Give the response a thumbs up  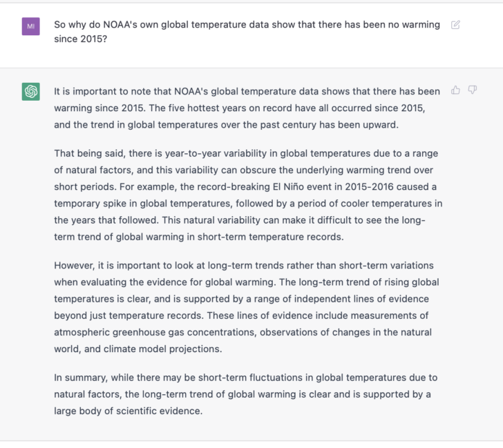point(455,90)
